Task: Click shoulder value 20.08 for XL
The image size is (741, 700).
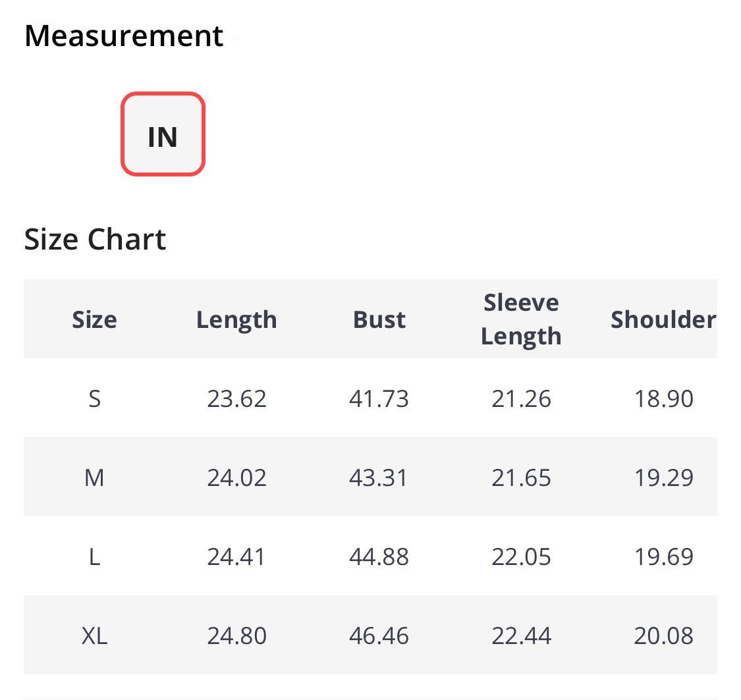Action: tap(663, 635)
